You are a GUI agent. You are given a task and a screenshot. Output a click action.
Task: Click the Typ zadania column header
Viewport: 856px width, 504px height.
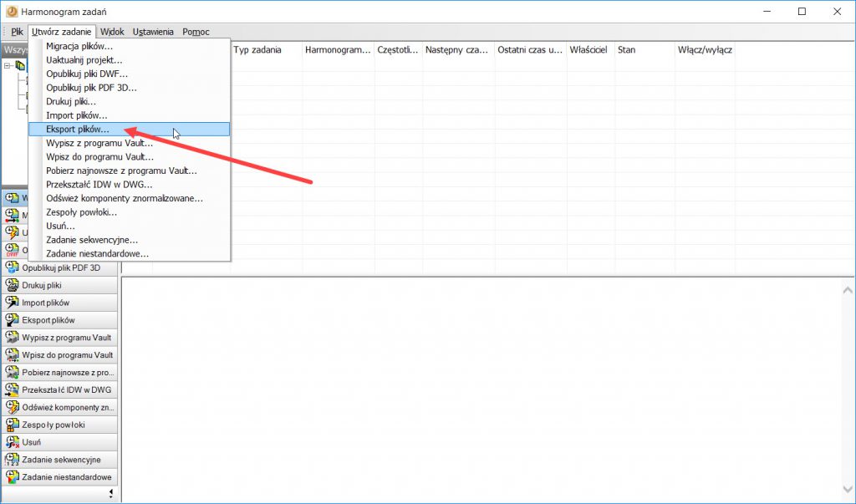pos(257,50)
